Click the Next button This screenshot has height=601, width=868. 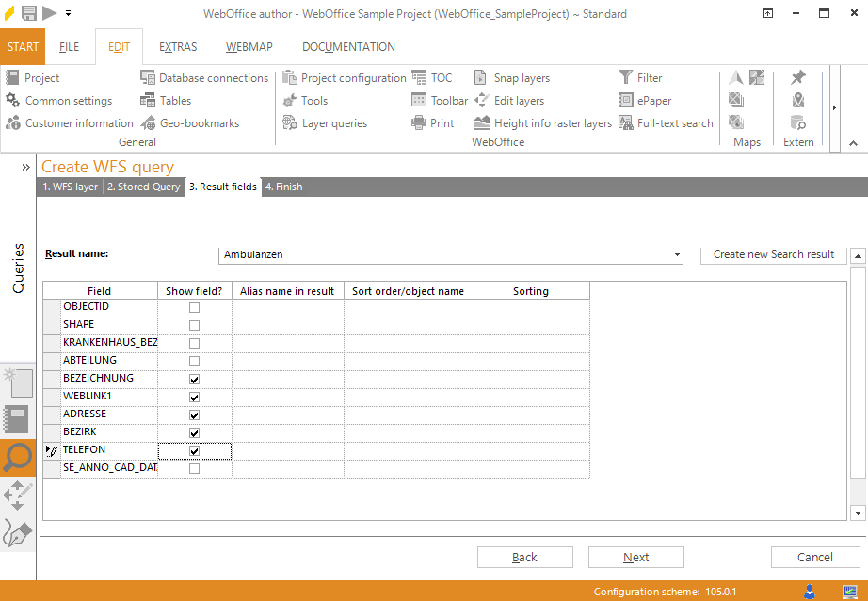[635, 558]
